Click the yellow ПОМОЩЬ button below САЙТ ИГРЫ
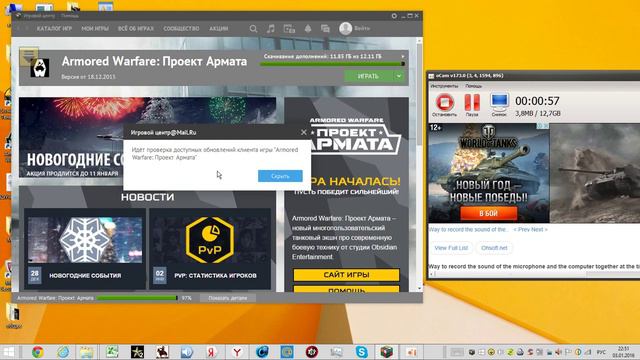This screenshot has width=640, height=360. 346,289
